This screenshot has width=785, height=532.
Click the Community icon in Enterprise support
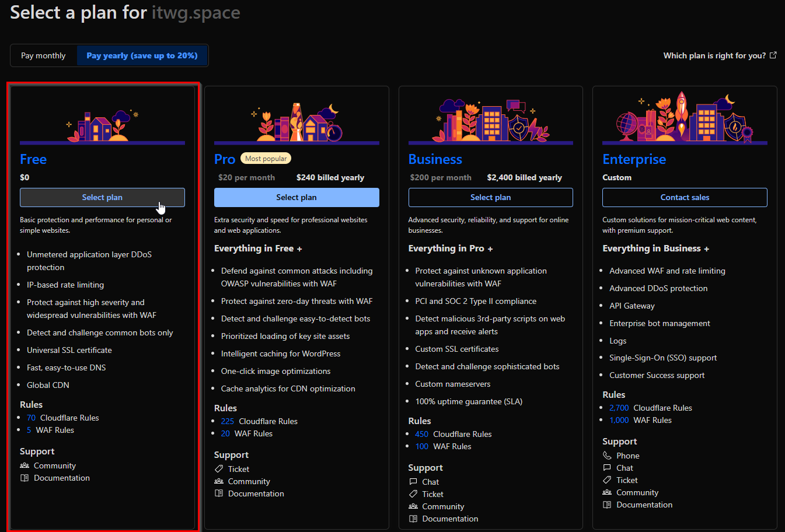tap(607, 492)
